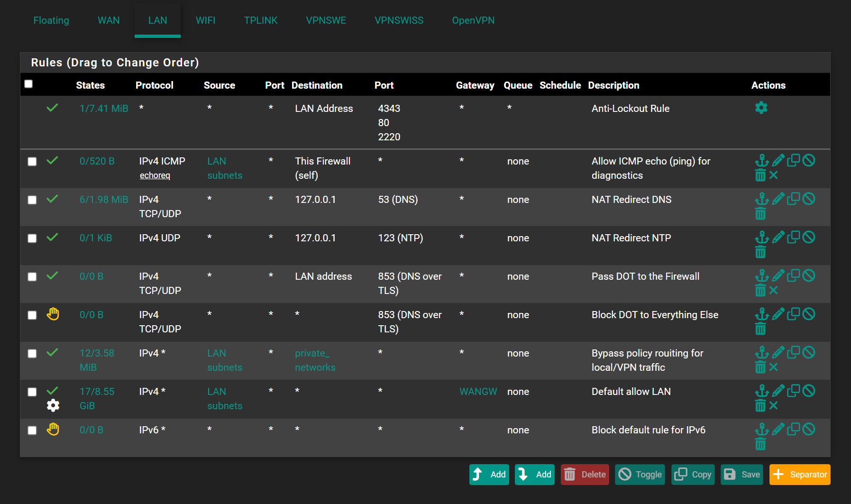Click the 853 (DNS over TLS) port in Pass DOT row
Image resolution: width=851 pixels, height=504 pixels.
pyautogui.click(x=410, y=284)
